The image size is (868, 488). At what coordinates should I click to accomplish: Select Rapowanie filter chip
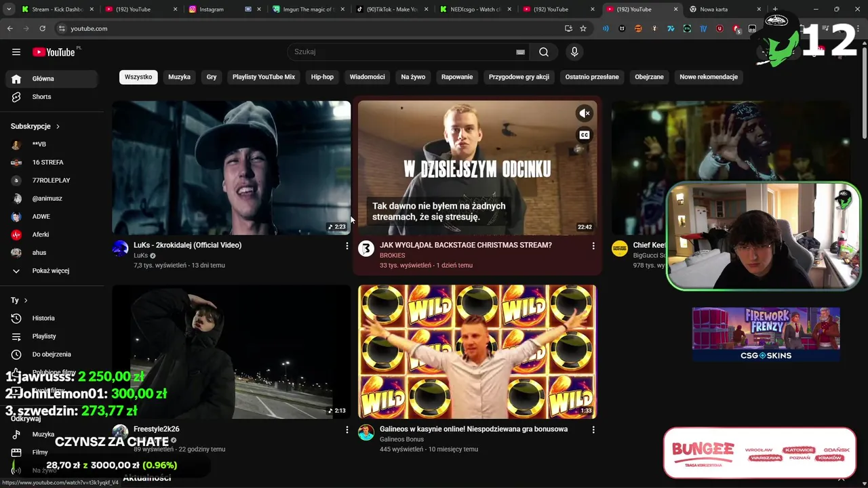pos(457,77)
